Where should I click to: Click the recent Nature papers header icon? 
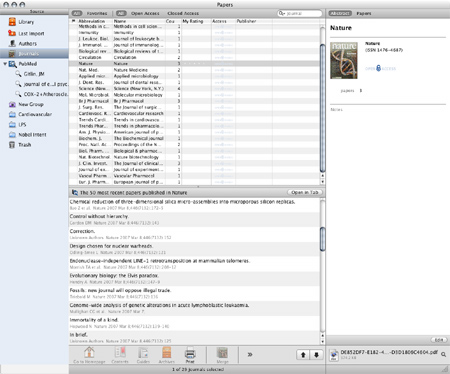click(x=75, y=193)
